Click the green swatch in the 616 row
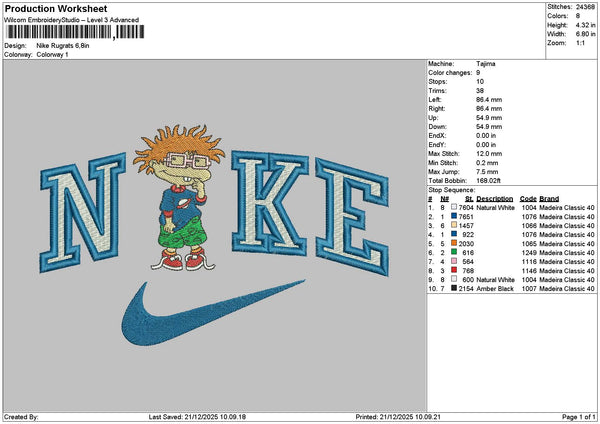This screenshot has width=600, height=424. click(454, 252)
